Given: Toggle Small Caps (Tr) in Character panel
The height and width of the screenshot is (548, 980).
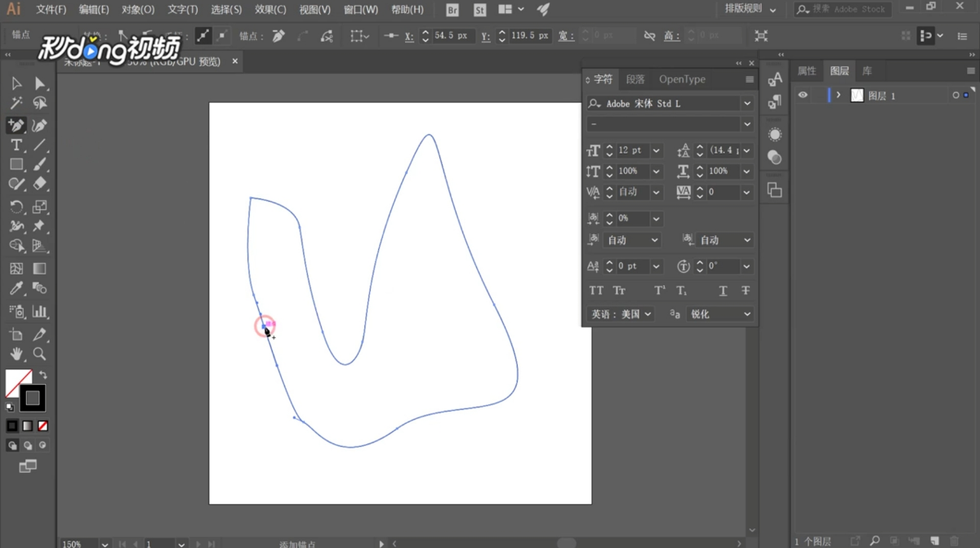Looking at the screenshot, I should (619, 291).
